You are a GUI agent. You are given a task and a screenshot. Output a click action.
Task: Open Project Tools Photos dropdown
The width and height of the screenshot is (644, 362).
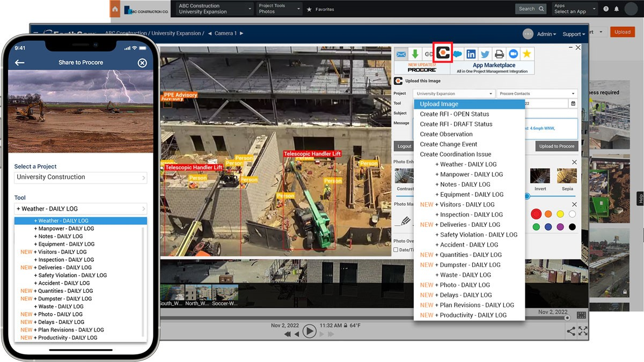point(278,9)
